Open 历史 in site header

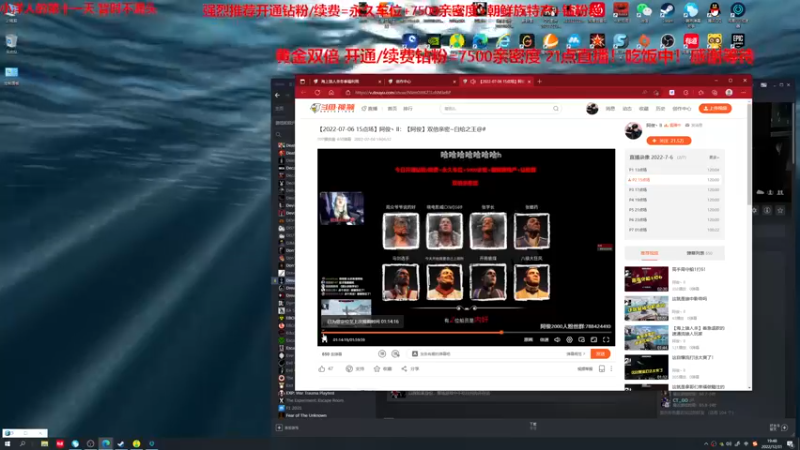[660, 109]
